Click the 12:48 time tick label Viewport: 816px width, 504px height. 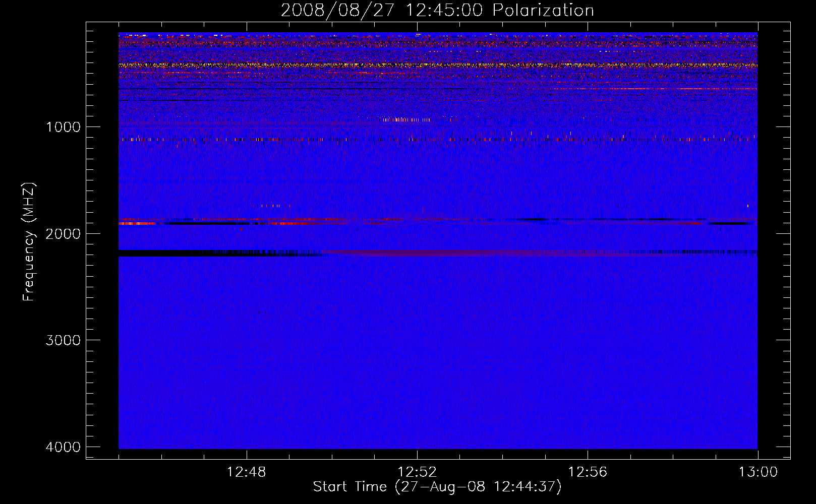click(x=247, y=472)
